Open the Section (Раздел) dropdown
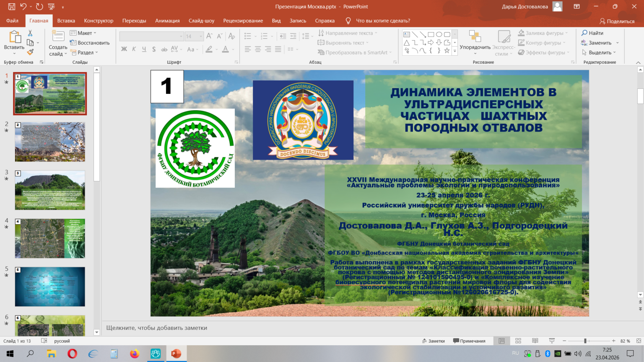This screenshot has height=362, width=644. (84, 52)
